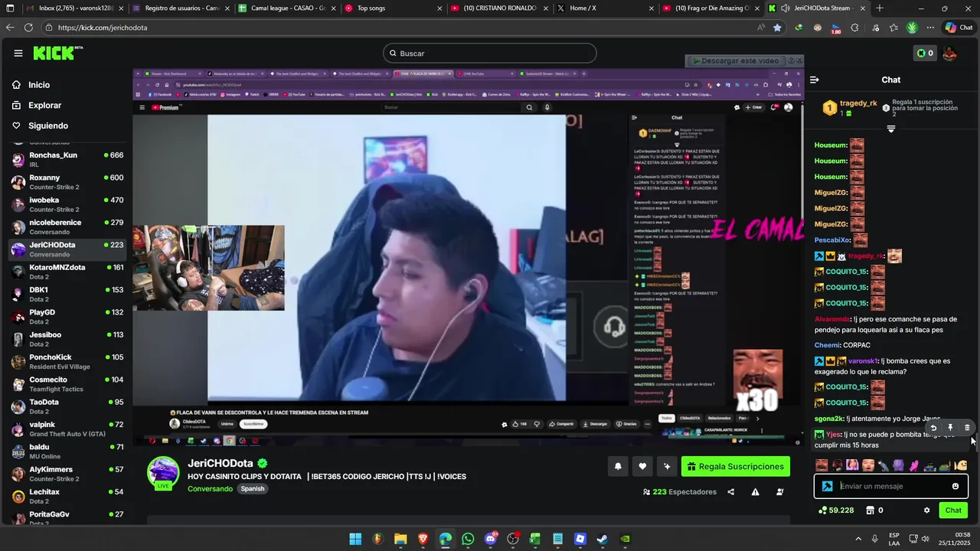980x551 pixels.
Task: Open KotaroMNZdota channel in sidebar
Action: [67, 272]
